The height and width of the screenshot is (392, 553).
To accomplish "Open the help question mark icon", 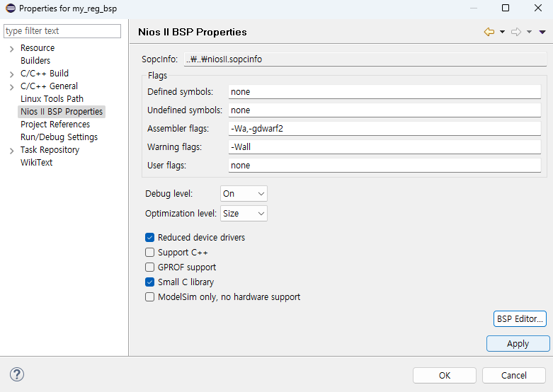I will 17,374.
